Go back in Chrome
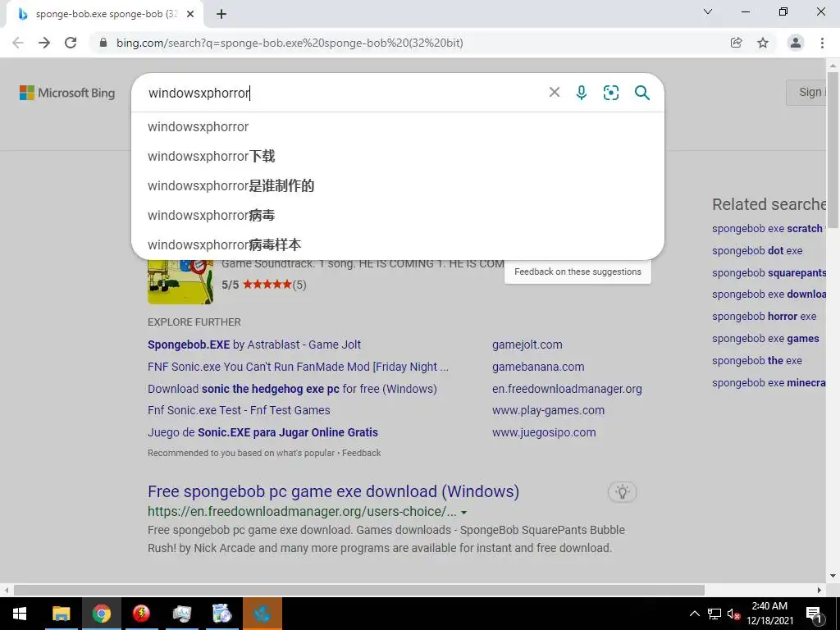Image resolution: width=840 pixels, height=630 pixels. (x=18, y=43)
